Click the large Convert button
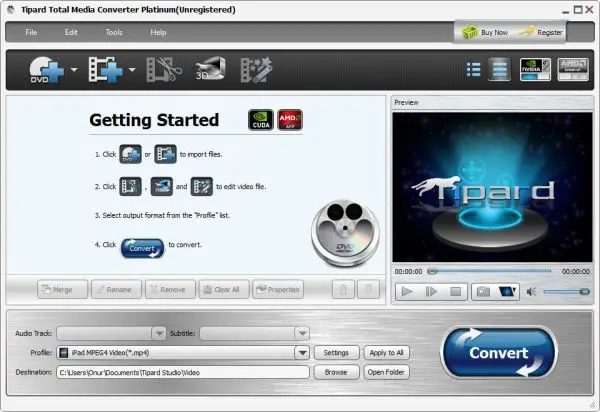The height and width of the screenshot is (412, 600). pyautogui.click(x=499, y=353)
